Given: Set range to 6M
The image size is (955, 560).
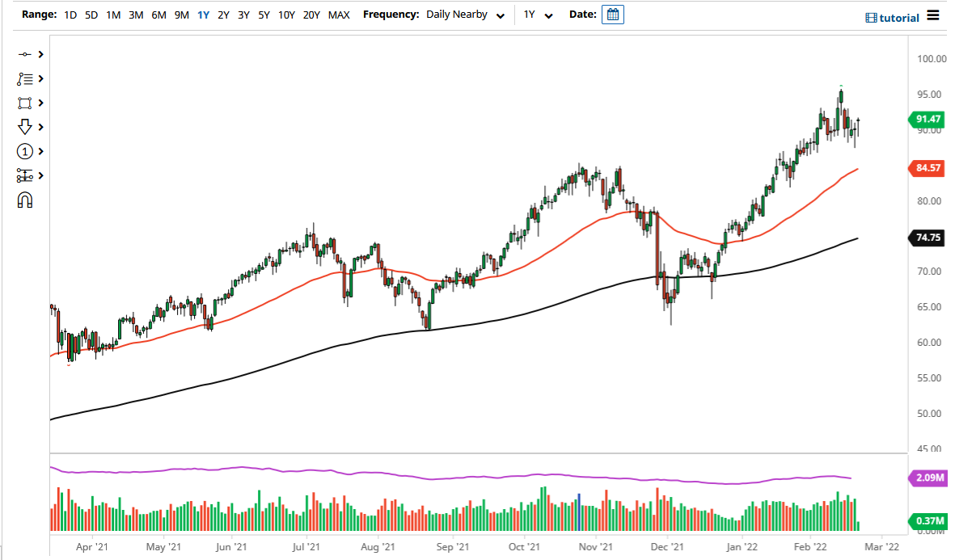Looking at the screenshot, I should [159, 15].
